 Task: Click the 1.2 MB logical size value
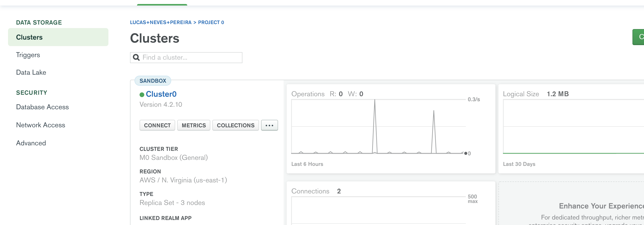558,94
